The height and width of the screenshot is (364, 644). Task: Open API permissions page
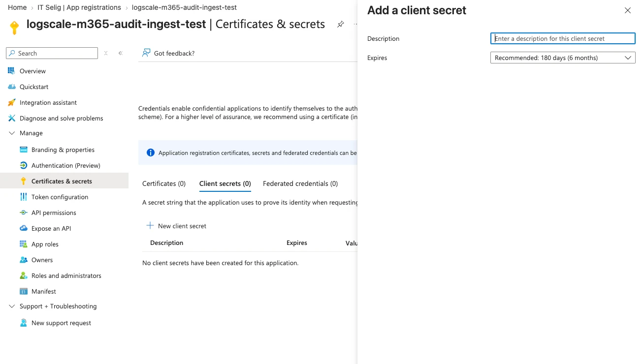pyautogui.click(x=54, y=212)
